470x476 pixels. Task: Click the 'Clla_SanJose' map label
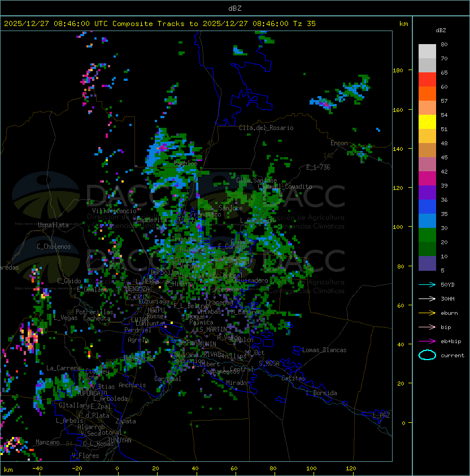click(256, 180)
